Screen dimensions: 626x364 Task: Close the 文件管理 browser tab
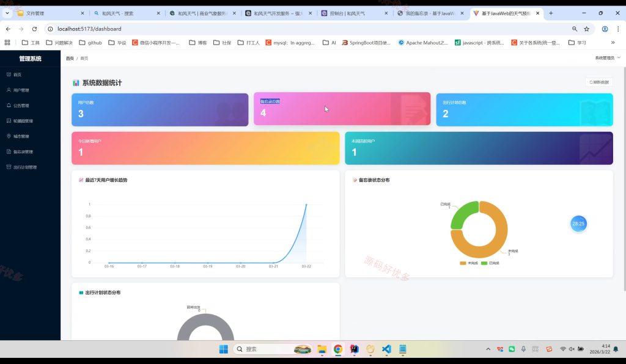coord(83,13)
